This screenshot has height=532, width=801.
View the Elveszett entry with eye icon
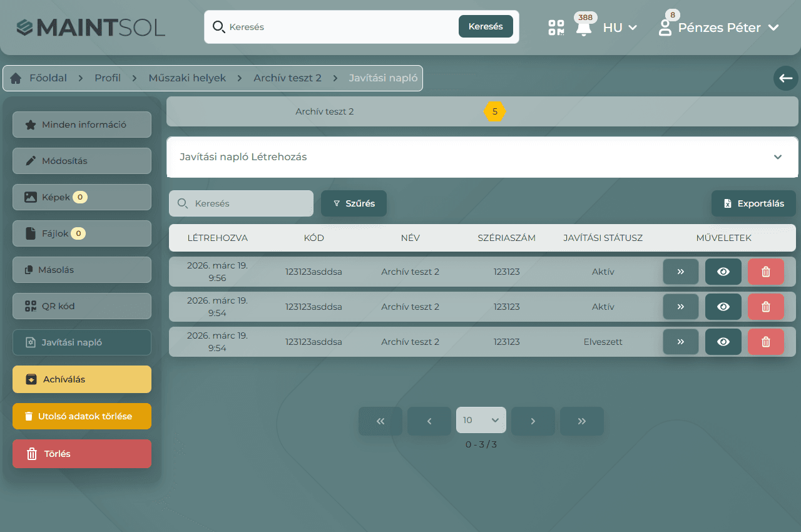pos(723,342)
